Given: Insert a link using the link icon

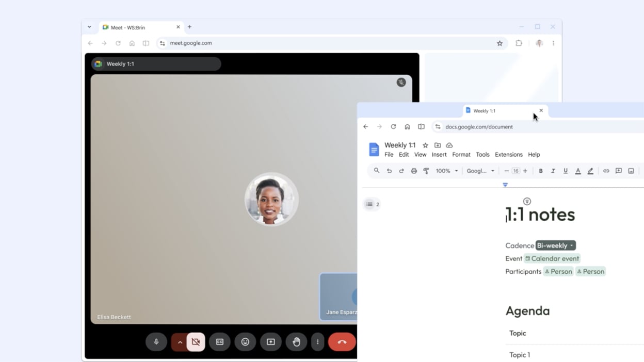Looking at the screenshot, I should click(x=606, y=171).
